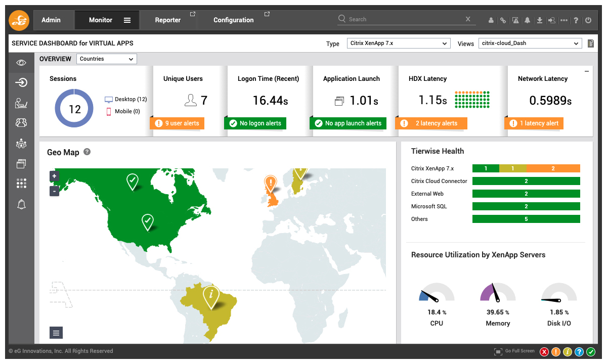607x364 pixels.
Task: Click the Brazil info map pin
Action: [x=211, y=297]
